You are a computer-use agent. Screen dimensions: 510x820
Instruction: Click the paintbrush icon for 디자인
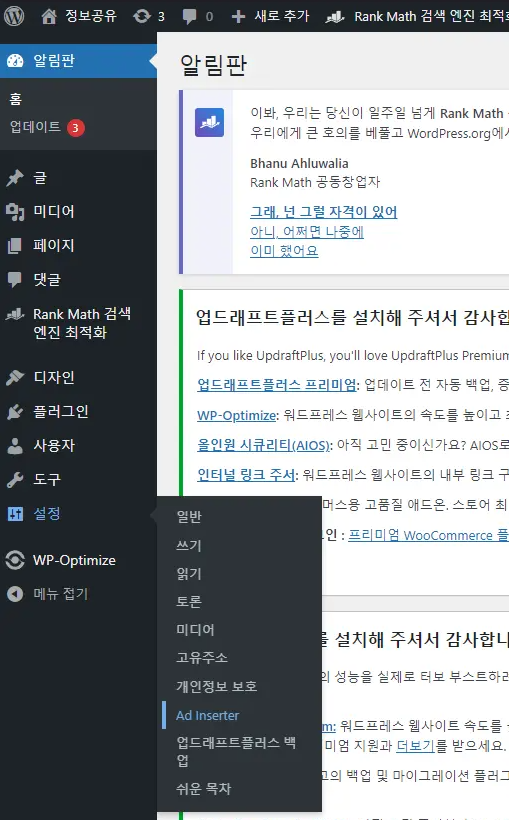click(15, 377)
